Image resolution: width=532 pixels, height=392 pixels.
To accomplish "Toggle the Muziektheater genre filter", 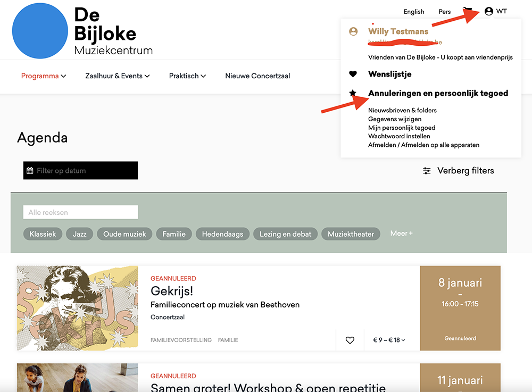I will point(351,234).
